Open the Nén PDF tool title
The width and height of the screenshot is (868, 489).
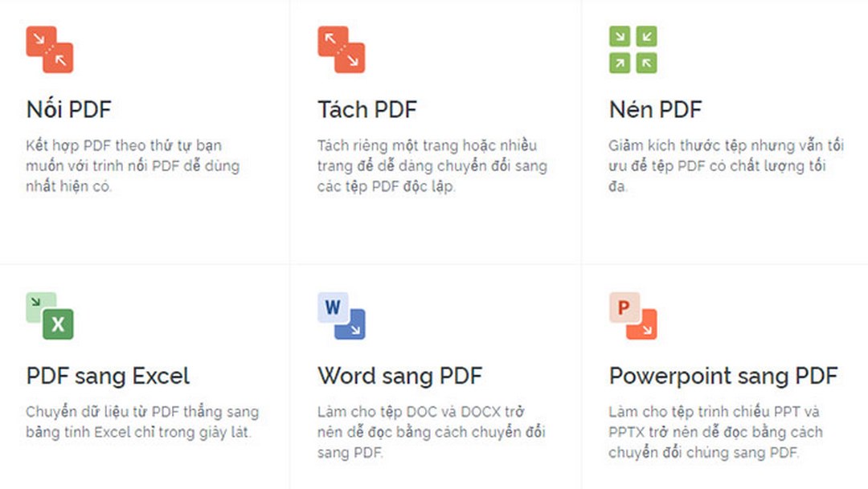656,109
